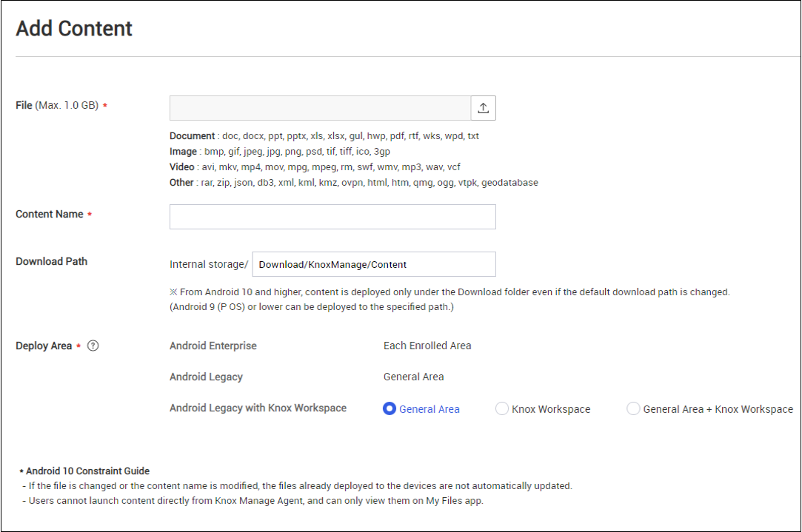Click the File (Max. 1.0 GB) label

point(57,105)
